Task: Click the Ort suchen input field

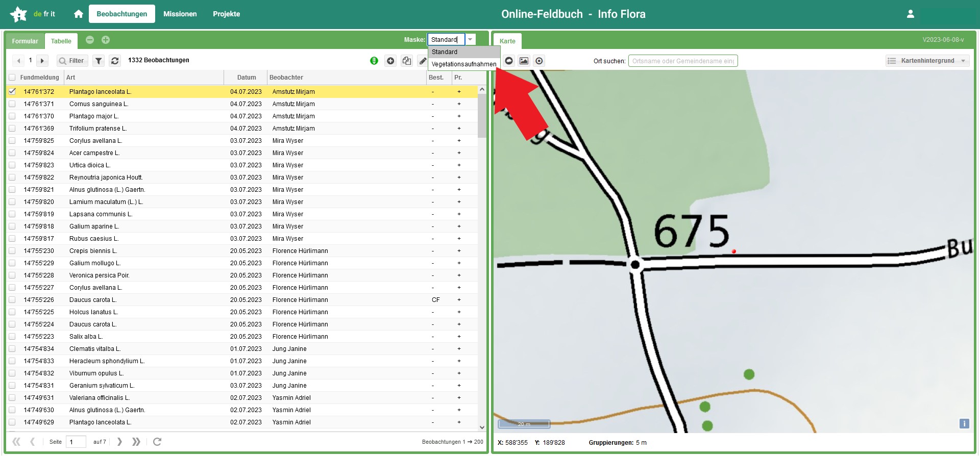Action: tap(683, 61)
